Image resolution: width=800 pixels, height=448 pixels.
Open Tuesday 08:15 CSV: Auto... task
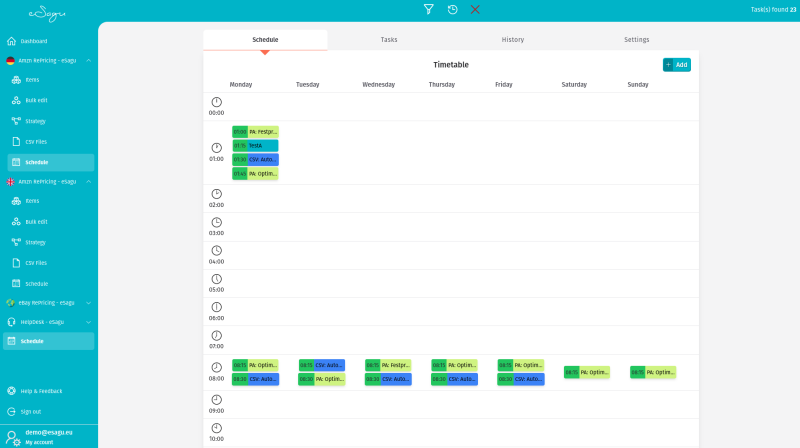coord(321,365)
